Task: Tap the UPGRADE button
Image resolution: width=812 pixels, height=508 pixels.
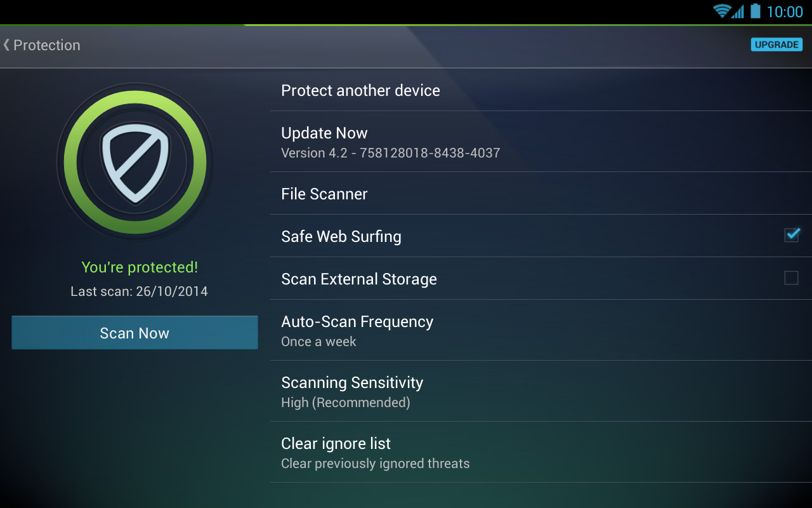Action: pos(776,44)
